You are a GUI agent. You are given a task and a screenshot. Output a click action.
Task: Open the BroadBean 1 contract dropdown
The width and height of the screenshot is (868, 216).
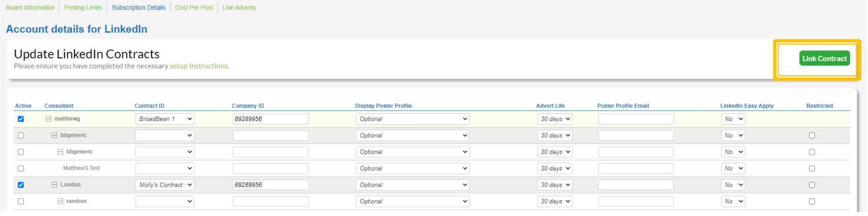(x=164, y=119)
